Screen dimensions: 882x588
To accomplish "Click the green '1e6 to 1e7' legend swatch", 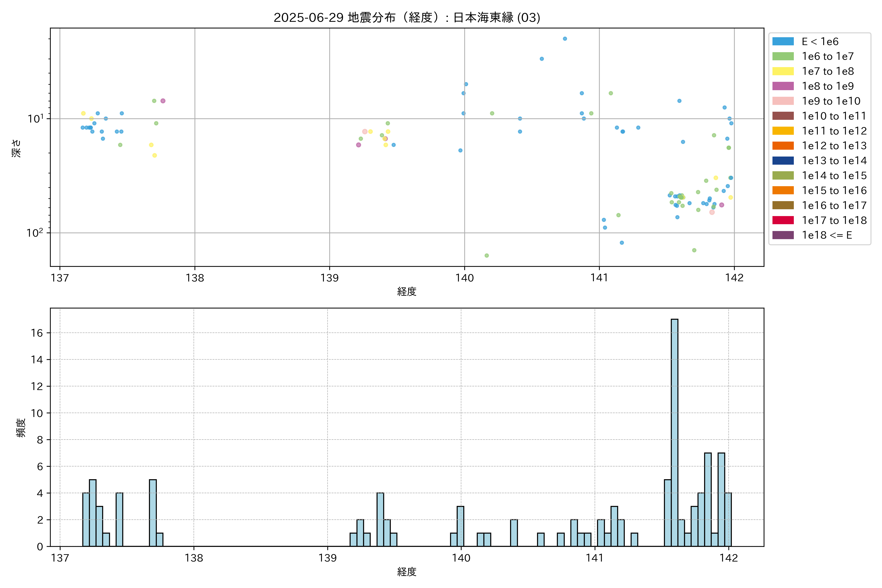I will click(x=783, y=56).
